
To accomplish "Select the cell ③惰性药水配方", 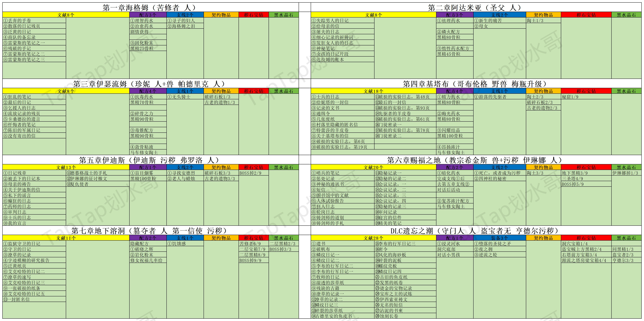I will (455, 48).
